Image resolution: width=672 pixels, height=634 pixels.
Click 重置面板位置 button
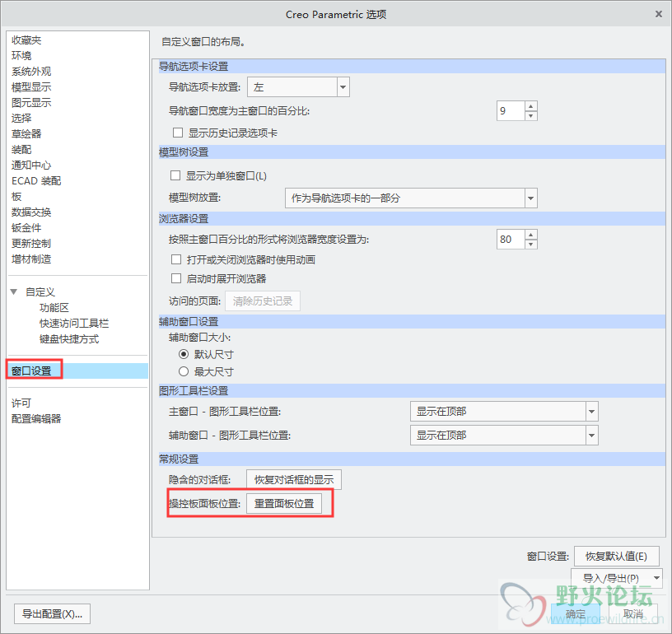(284, 503)
